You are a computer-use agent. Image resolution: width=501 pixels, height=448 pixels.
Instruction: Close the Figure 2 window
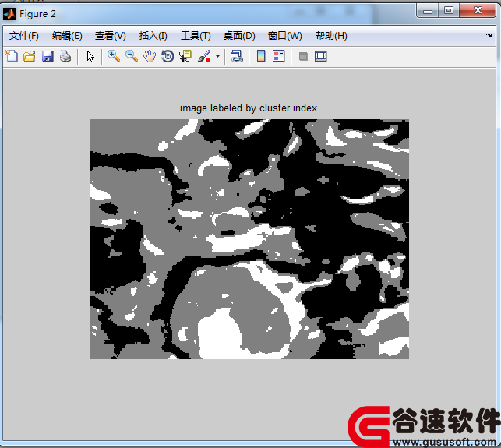click(x=478, y=11)
